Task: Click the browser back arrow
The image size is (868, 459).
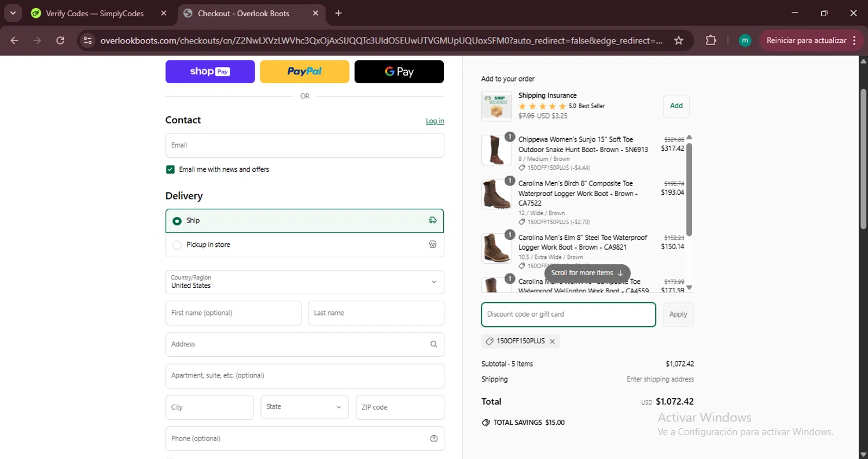Action: tap(14, 40)
